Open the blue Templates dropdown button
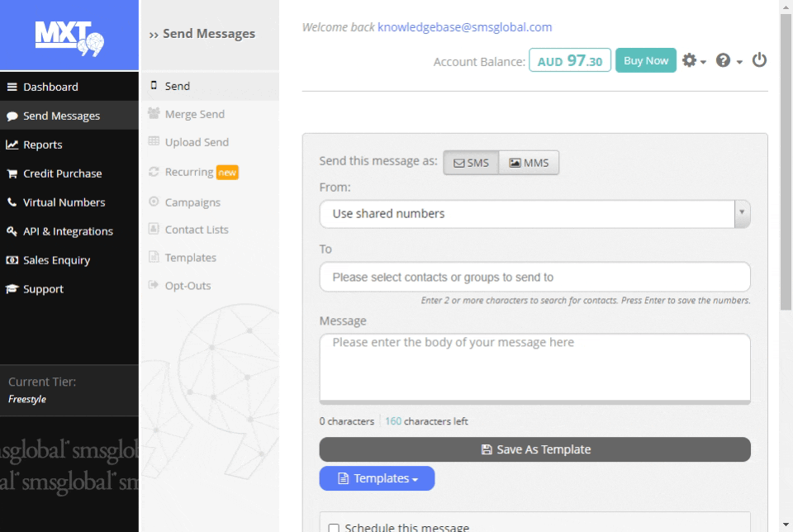This screenshot has width=793, height=532. (377, 478)
